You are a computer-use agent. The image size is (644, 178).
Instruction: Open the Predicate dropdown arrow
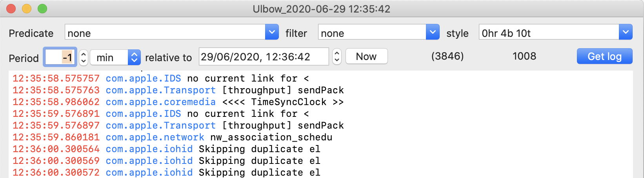click(272, 32)
